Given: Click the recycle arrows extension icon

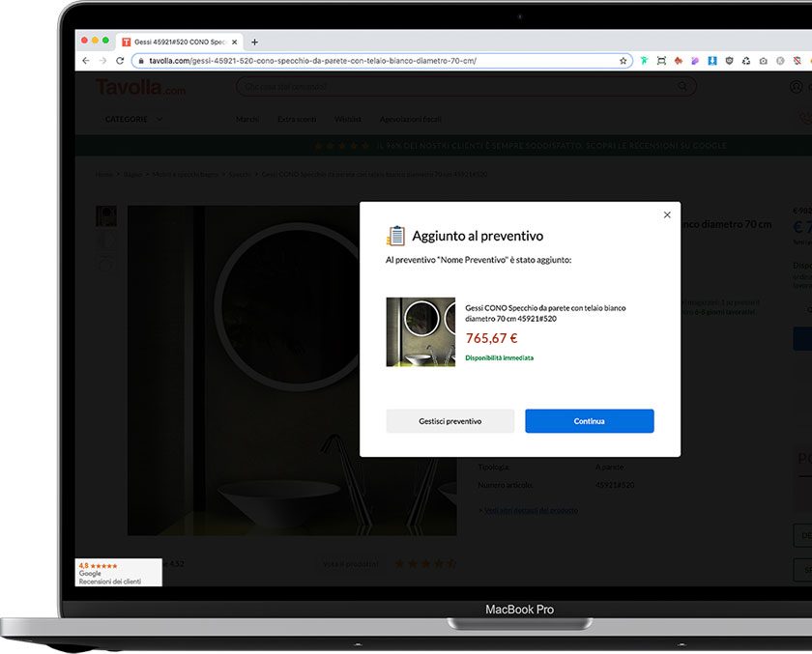Looking at the screenshot, I should tap(746, 61).
